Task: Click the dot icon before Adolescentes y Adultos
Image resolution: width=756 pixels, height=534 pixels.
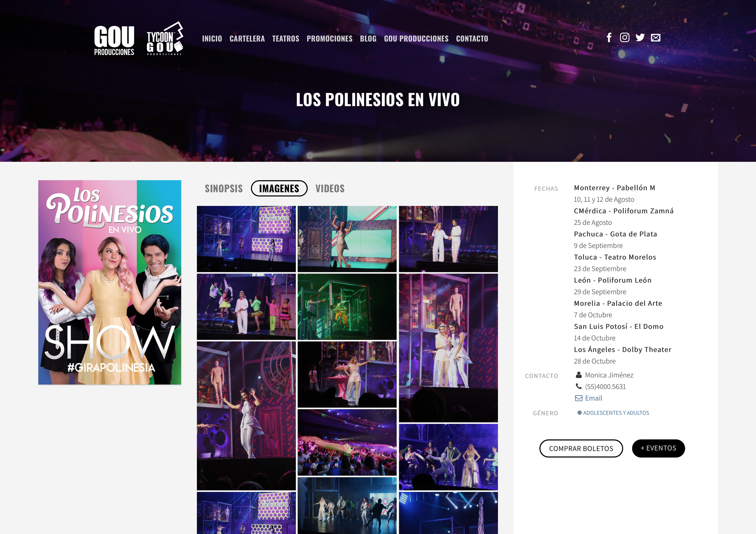Action: tap(579, 413)
